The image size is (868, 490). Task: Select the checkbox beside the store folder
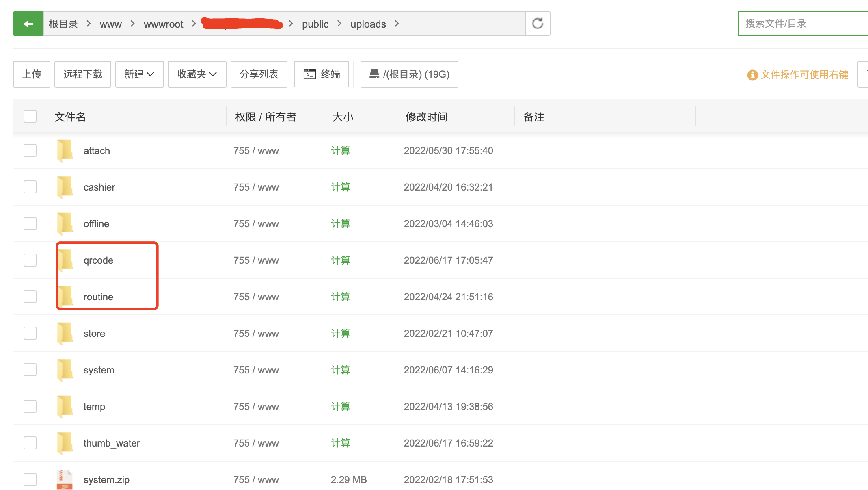coord(30,333)
